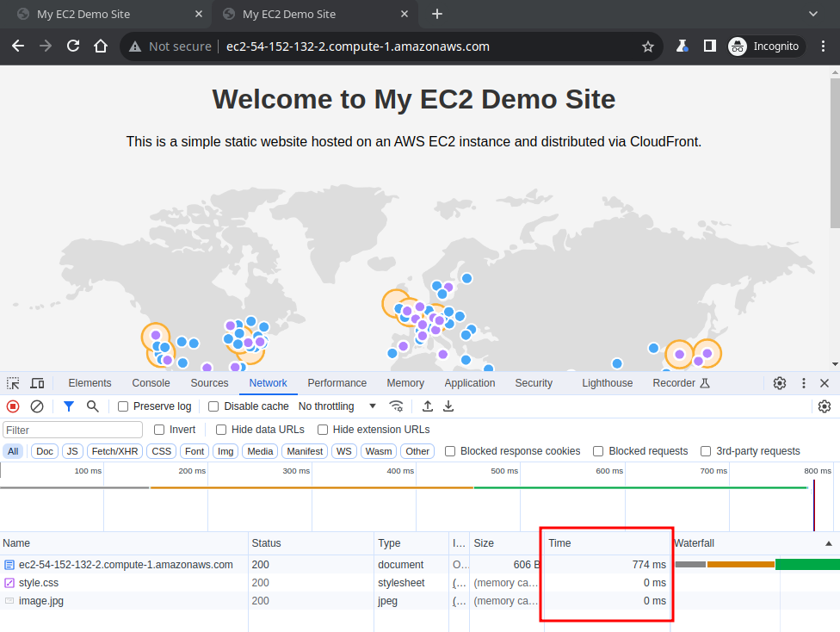Filter requests by Other
The height and width of the screenshot is (632, 840).
pos(417,451)
